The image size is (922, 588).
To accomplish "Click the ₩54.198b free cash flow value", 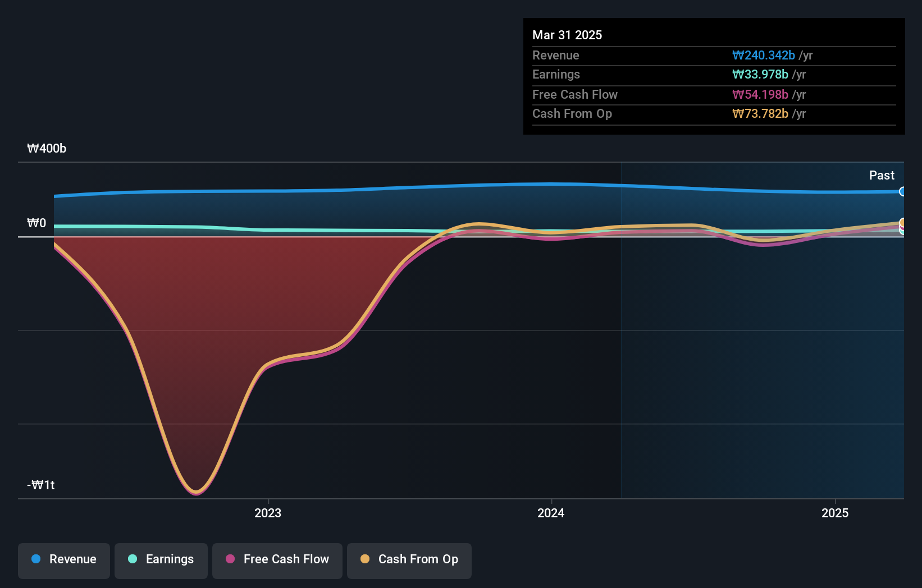I will (760, 94).
